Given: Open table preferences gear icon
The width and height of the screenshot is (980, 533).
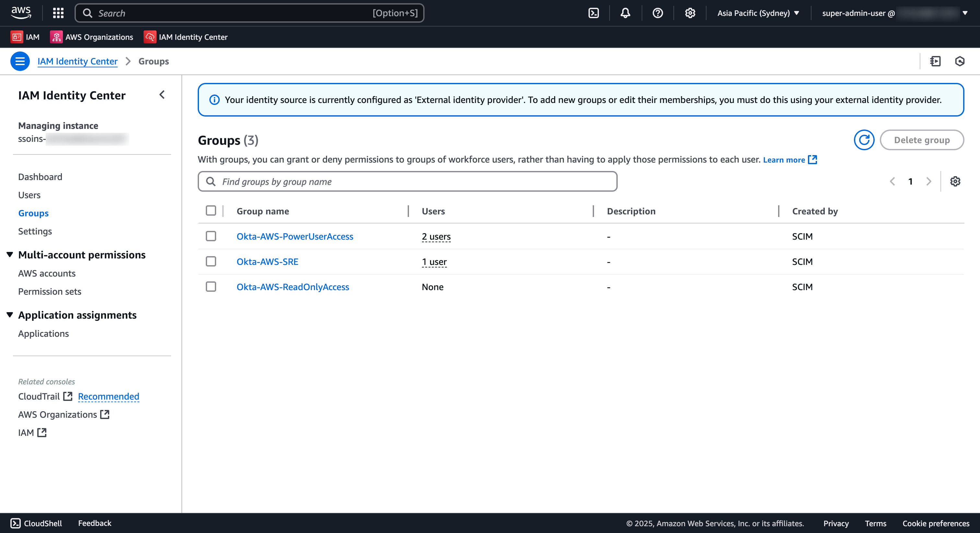Looking at the screenshot, I should pyautogui.click(x=955, y=181).
